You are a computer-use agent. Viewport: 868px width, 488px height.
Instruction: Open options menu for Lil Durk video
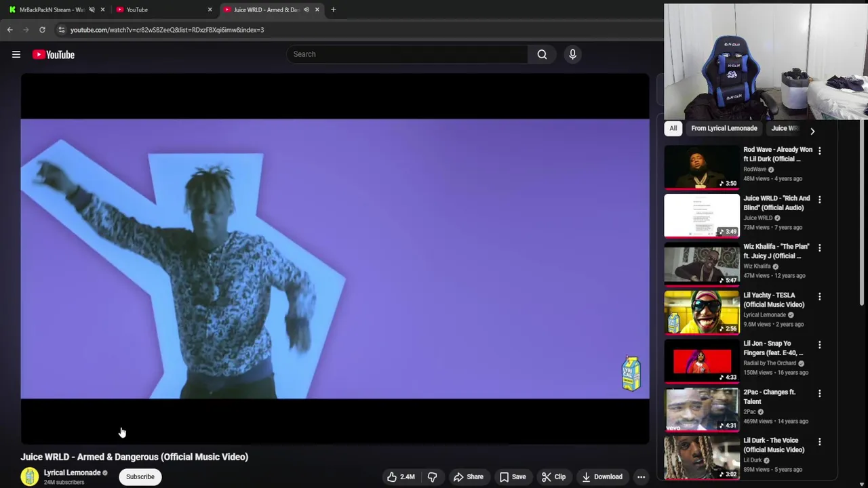coord(819,441)
